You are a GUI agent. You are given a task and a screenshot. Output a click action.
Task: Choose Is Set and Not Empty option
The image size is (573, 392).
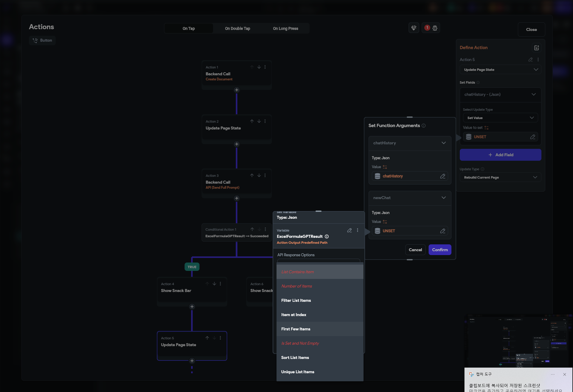tap(320, 343)
